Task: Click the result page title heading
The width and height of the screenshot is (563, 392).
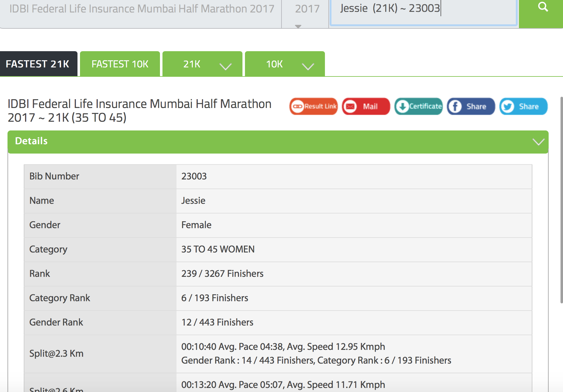Action: point(139,111)
